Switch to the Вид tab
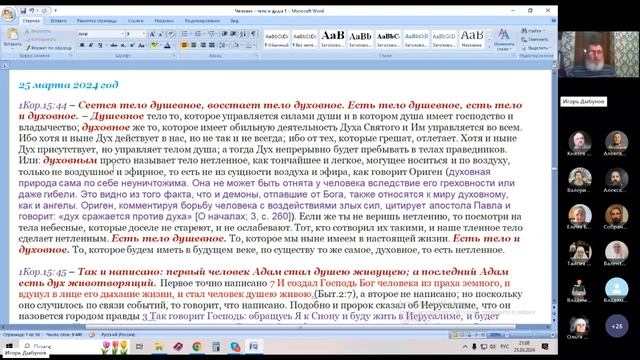 click(234, 20)
